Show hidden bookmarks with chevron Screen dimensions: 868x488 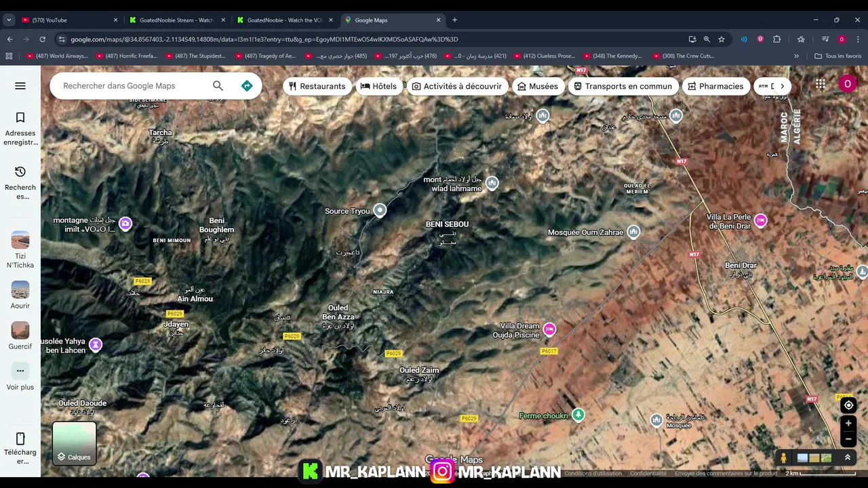[x=796, y=56]
